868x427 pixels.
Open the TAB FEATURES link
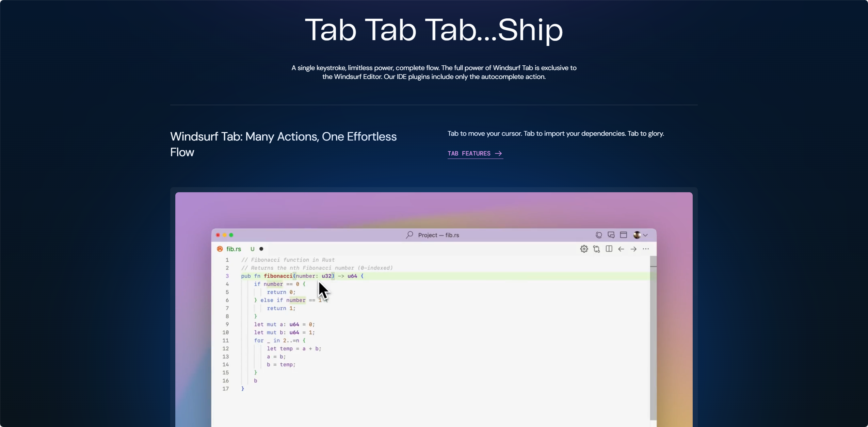tap(475, 153)
